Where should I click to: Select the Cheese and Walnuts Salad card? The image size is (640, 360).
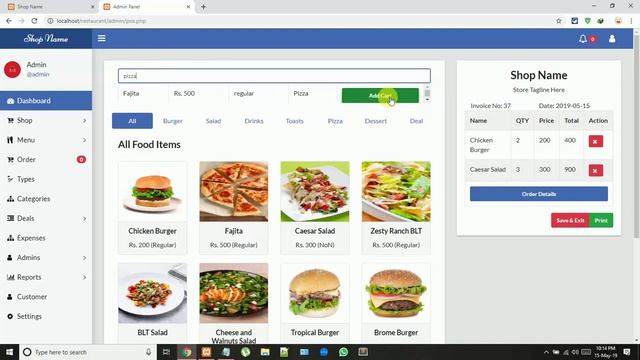[x=233, y=303]
